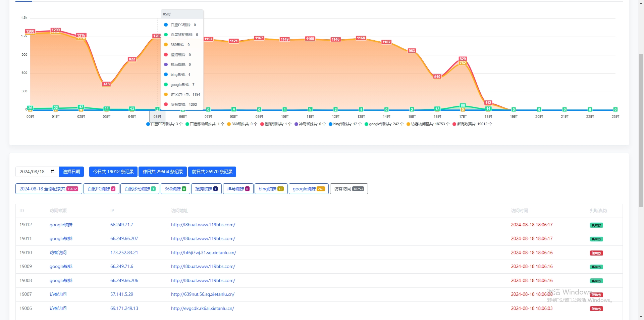Screen dimensions: 644x320
Task: Click the 963 data point label at 15时
Action: coord(412,51)
